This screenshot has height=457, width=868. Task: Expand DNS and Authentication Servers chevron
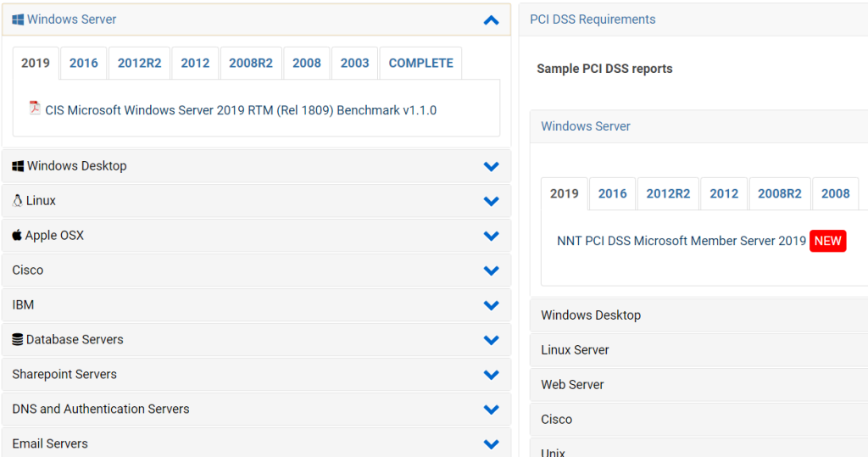tap(491, 410)
